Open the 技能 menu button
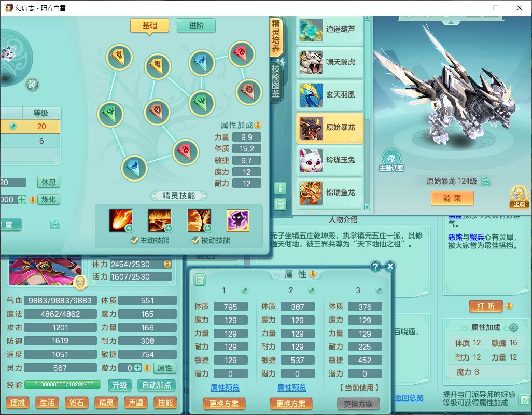 point(165,403)
